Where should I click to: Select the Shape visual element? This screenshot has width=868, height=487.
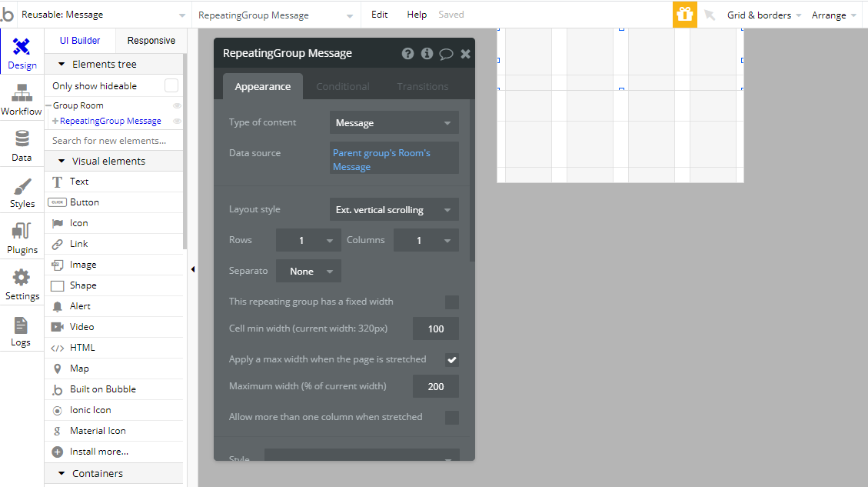coord(114,285)
